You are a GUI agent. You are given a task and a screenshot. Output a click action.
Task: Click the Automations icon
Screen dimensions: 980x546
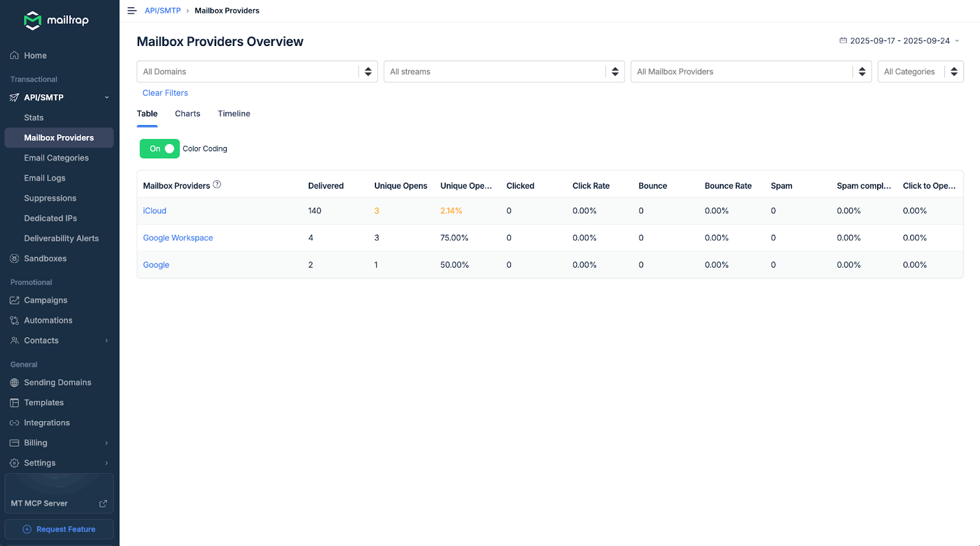[x=15, y=320]
